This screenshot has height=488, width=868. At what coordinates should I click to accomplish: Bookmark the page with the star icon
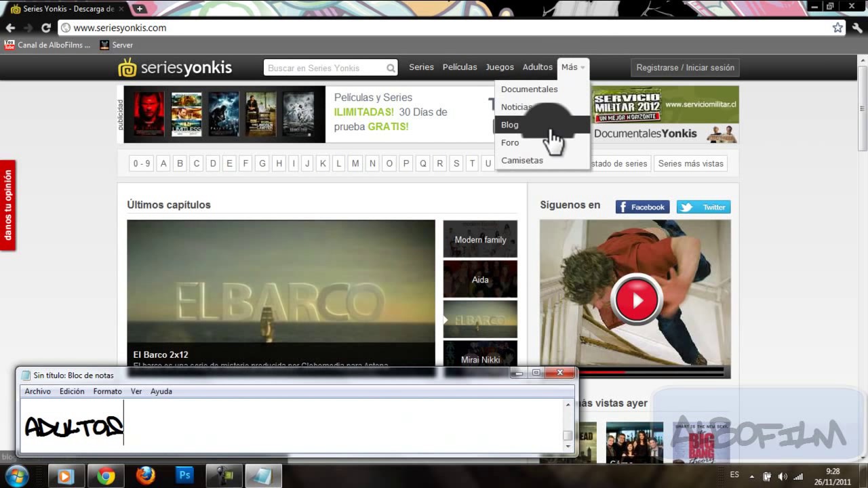click(x=837, y=28)
